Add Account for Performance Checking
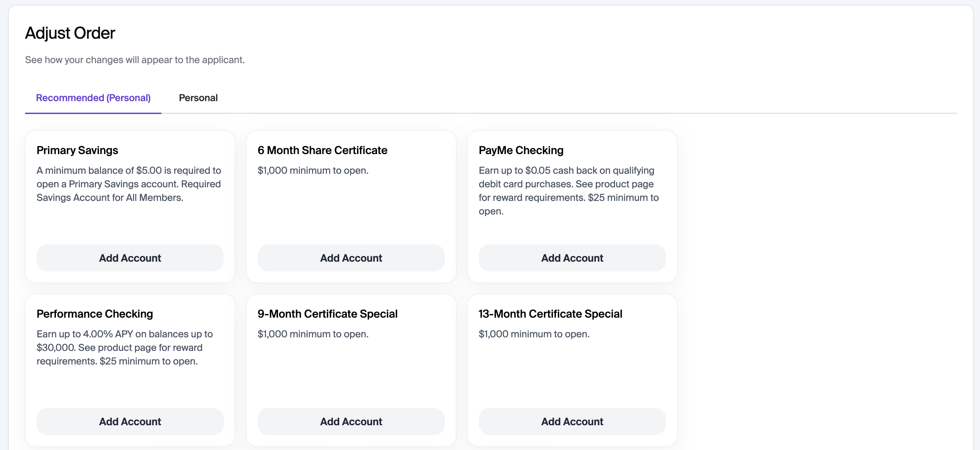The height and width of the screenshot is (450, 980). point(130,421)
